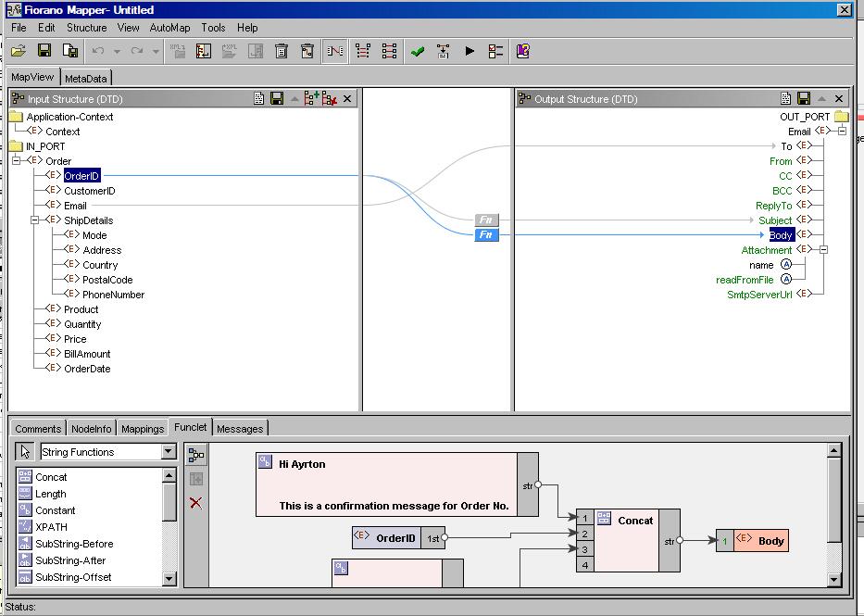
Task: Open the Comments tab
Action: pyautogui.click(x=38, y=428)
